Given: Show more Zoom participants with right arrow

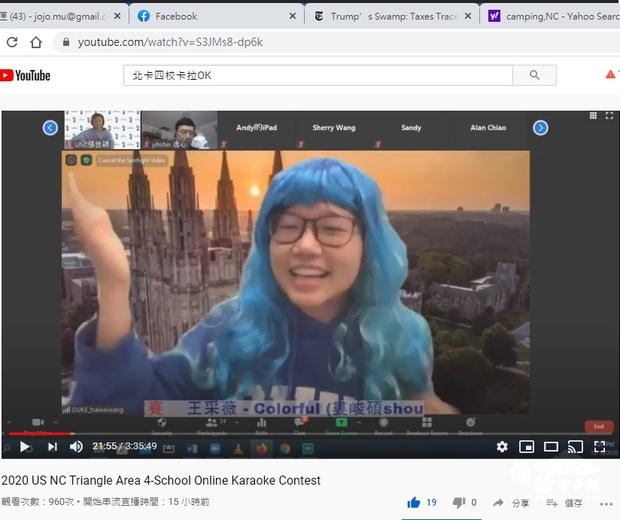Looking at the screenshot, I should (540, 128).
